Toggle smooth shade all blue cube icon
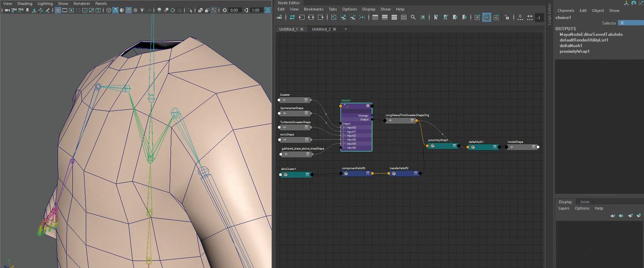Viewport: 644px width, 268px height. (115, 10)
